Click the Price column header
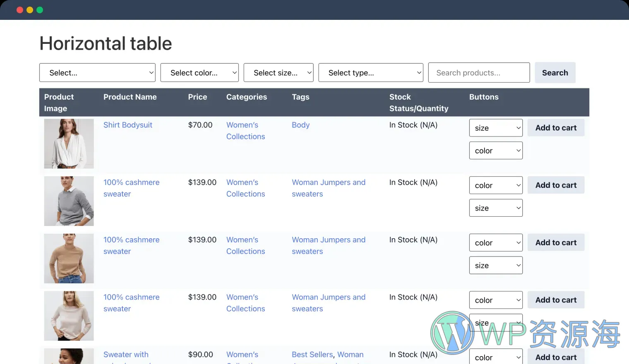Image resolution: width=629 pixels, height=364 pixels. point(197,97)
